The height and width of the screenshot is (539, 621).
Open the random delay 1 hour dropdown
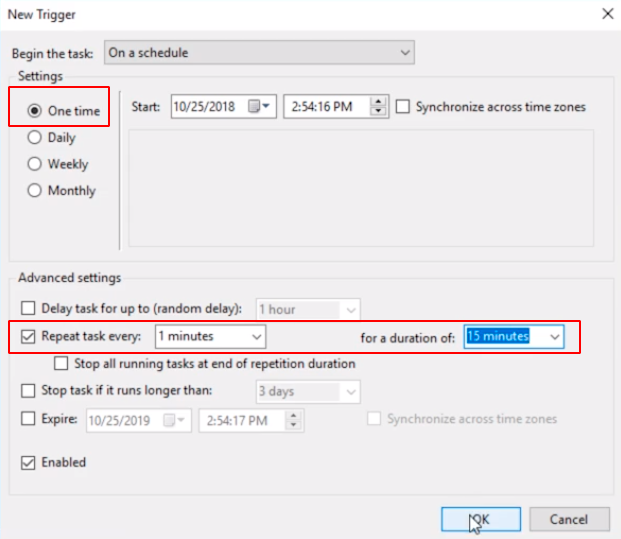click(308, 309)
